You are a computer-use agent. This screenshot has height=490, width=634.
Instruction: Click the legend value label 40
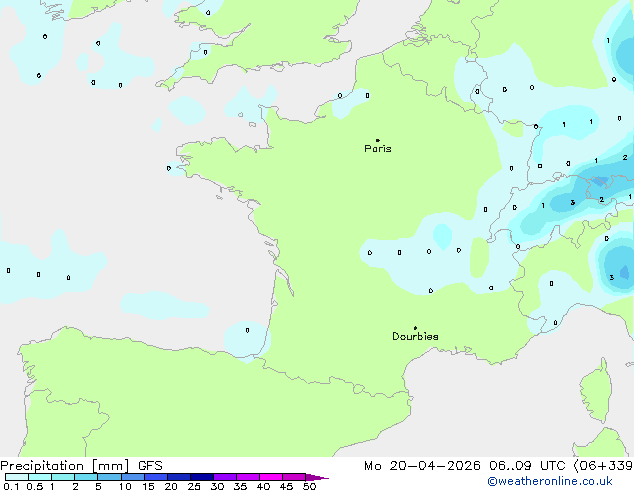(264, 486)
